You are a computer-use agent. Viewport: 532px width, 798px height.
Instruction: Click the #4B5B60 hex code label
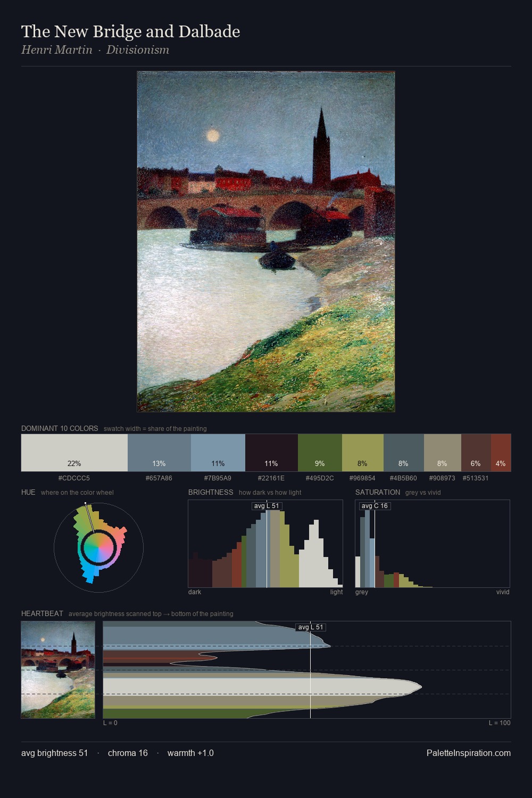pyautogui.click(x=403, y=478)
